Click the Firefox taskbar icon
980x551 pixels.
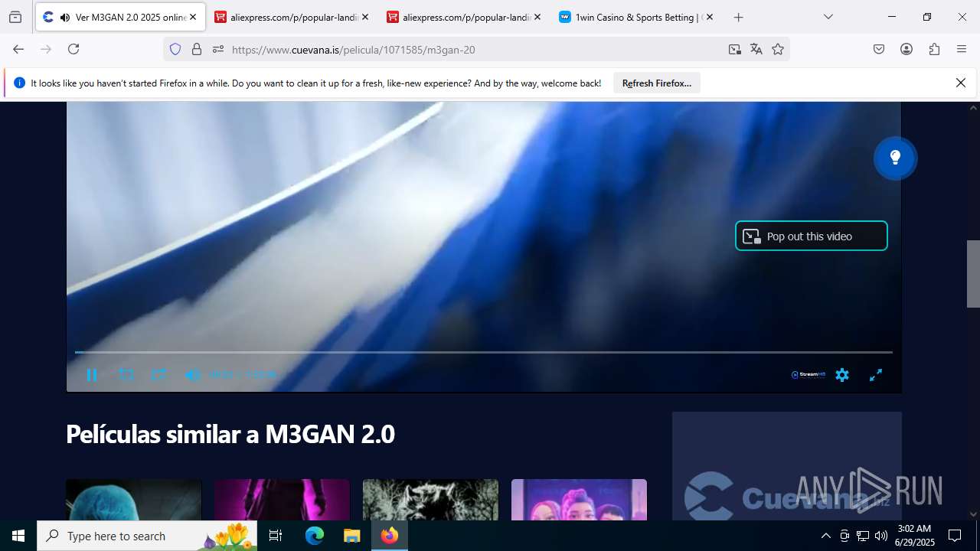[x=390, y=536]
